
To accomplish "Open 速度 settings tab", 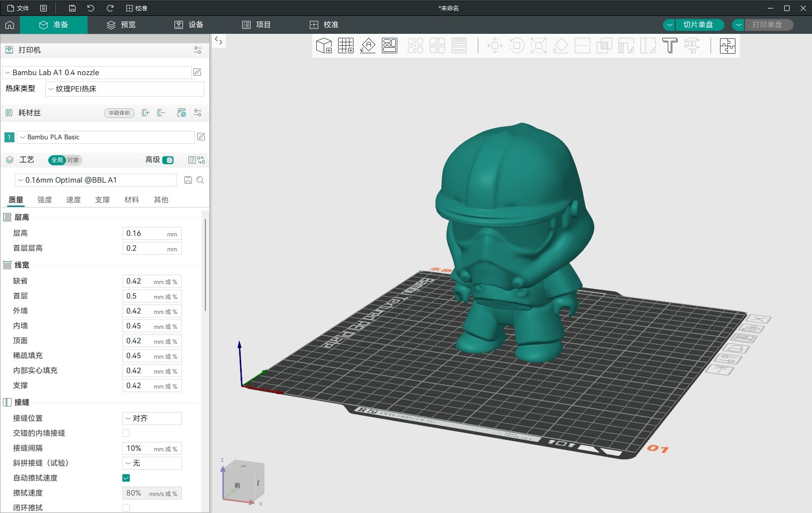I will coord(74,200).
